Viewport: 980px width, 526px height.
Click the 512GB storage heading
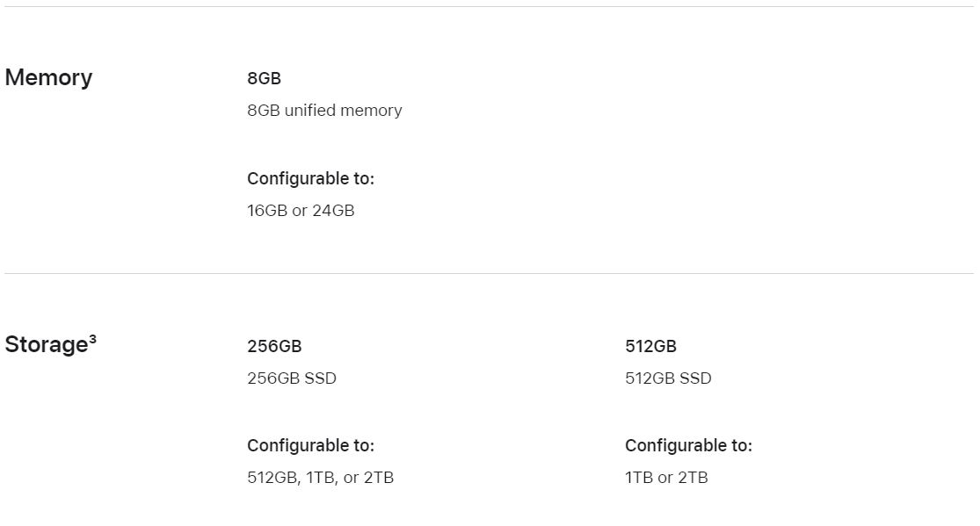point(650,346)
